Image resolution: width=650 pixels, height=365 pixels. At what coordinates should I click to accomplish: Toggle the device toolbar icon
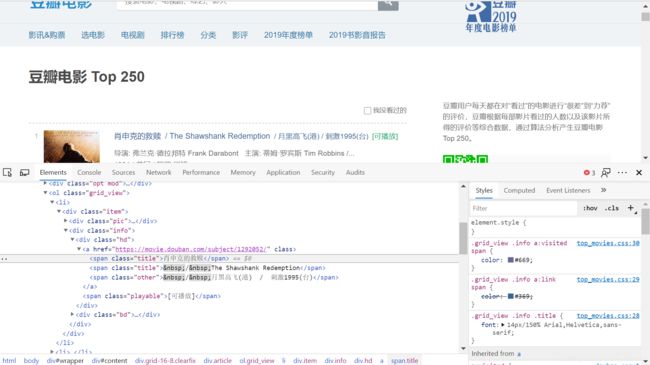click(x=24, y=173)
